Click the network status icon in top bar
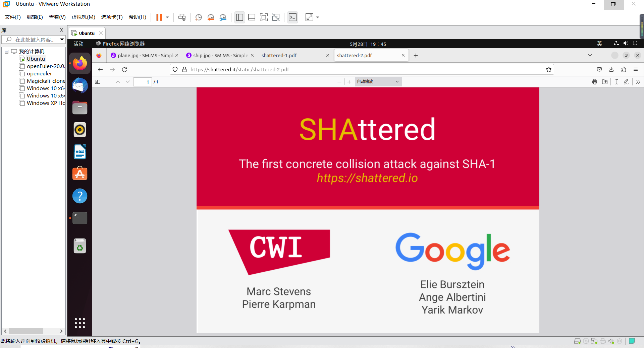This screenshot has height=348, width=644. [616, 44]
